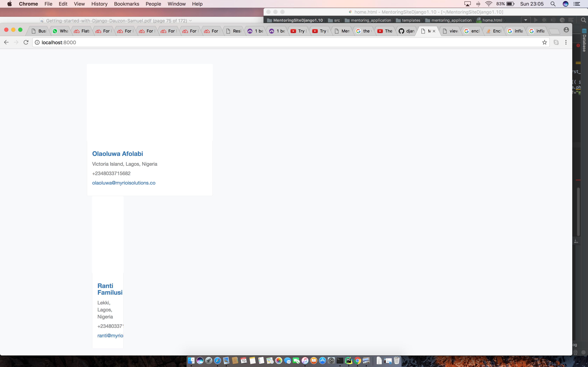The width and height of the screenshot is (588, 367).
Task: Expand the PyCharm run configuration dropdown
Action: [x=526, y=20]
